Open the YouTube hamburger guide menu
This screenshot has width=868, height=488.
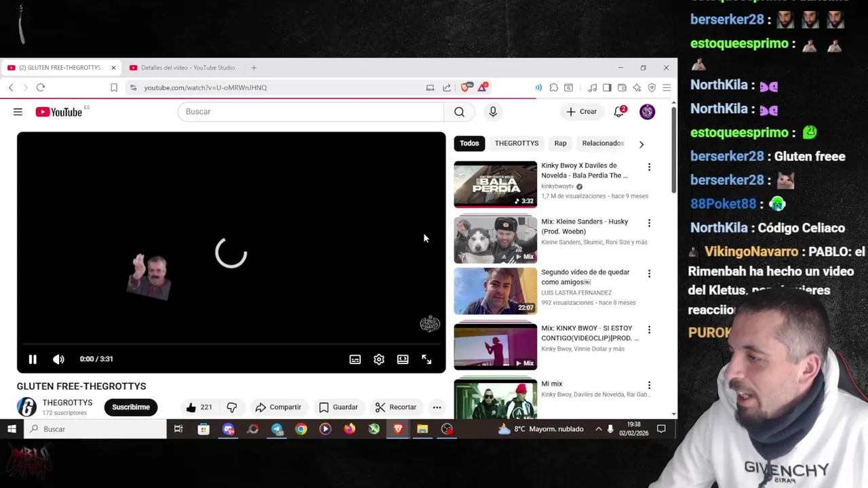coord(18,112)
